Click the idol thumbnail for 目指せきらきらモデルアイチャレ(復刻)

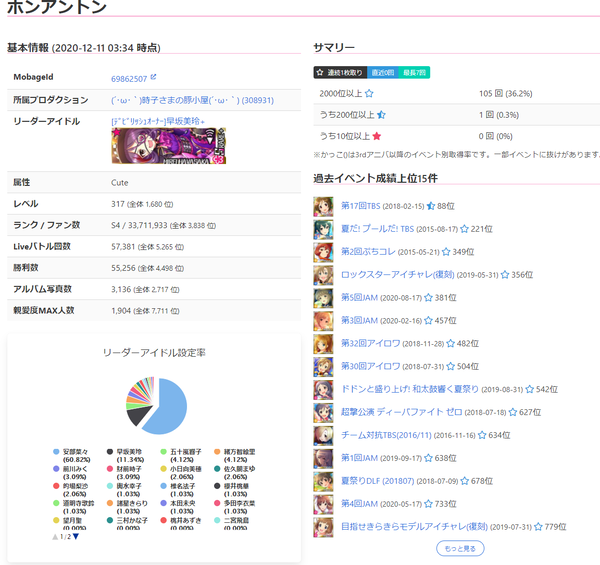click(x=323, y=528)
